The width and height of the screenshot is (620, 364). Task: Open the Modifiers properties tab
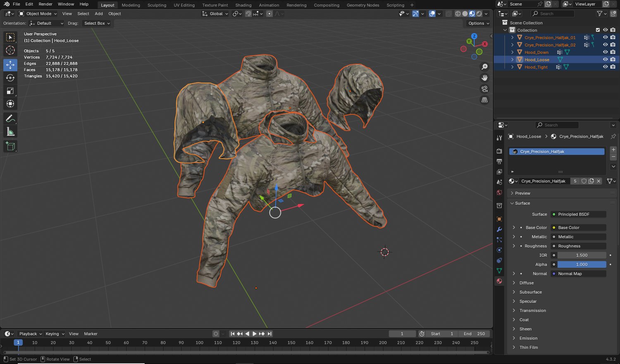pos(499,229)
